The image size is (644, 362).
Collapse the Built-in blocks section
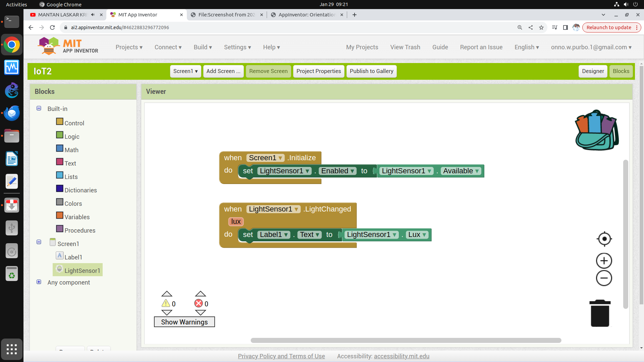pos(39,109)
